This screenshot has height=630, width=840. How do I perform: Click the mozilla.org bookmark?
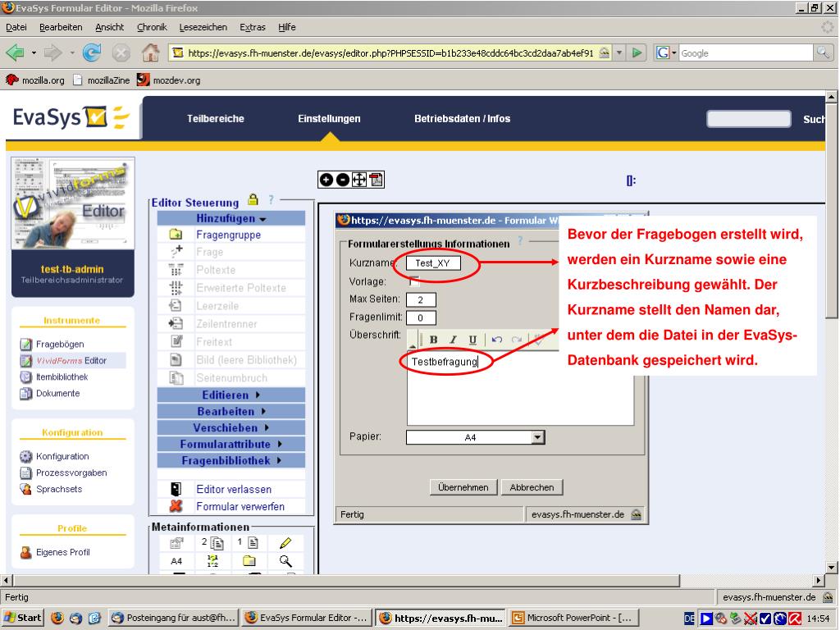pos(35,80)
